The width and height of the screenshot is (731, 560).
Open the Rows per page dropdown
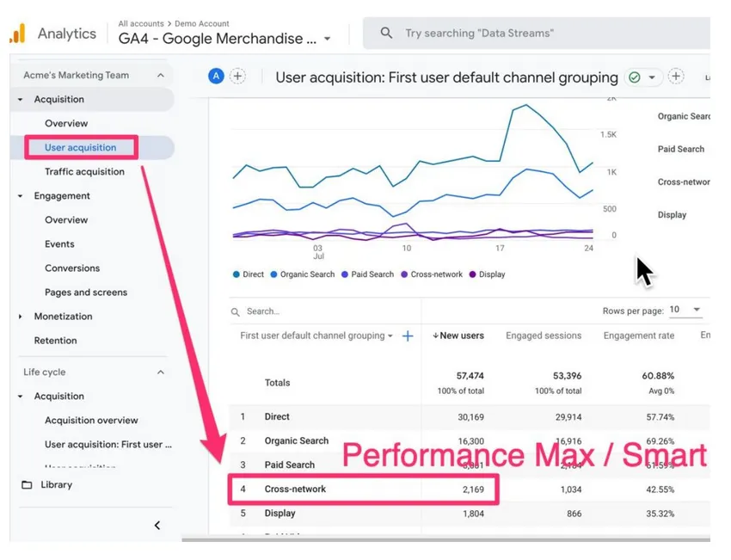click(x=685, y=310)
